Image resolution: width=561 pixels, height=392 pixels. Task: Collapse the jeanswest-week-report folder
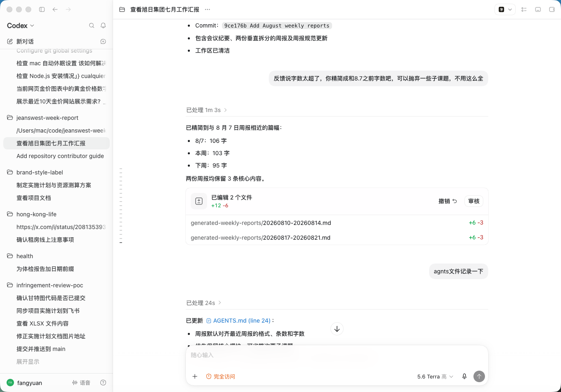(56, 118)
